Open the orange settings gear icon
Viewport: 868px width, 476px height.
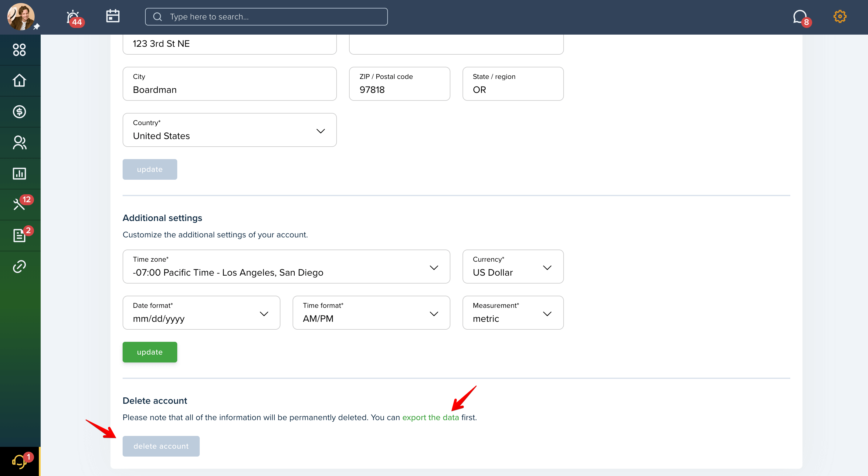pyautogui.click(x=840, y=16)
